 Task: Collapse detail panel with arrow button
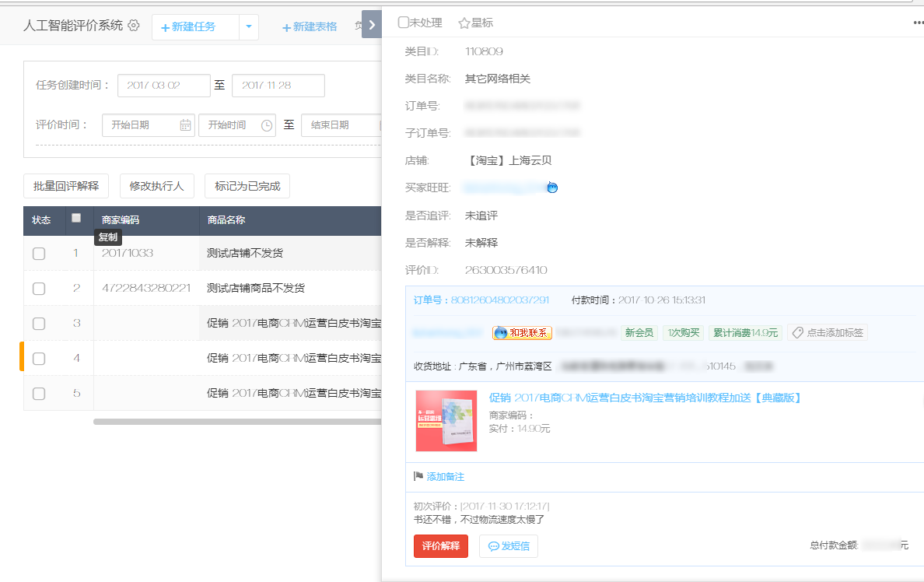(371, 25)
